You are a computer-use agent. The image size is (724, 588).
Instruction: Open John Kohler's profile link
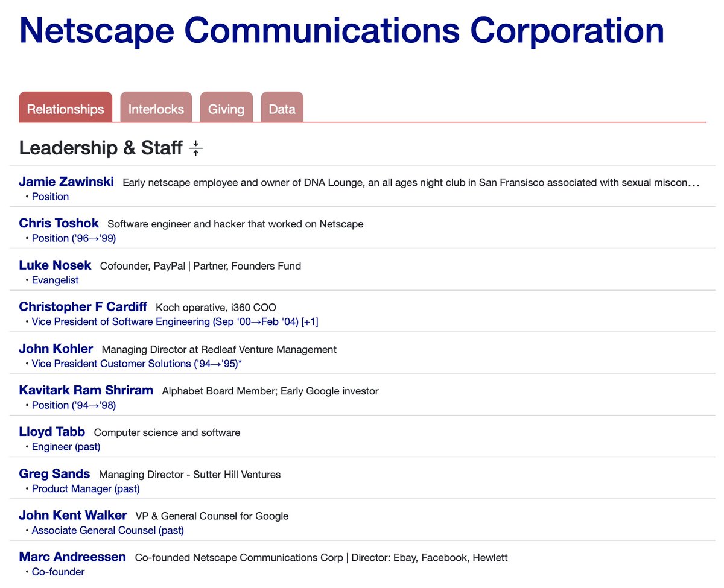[x=56, y=349]
